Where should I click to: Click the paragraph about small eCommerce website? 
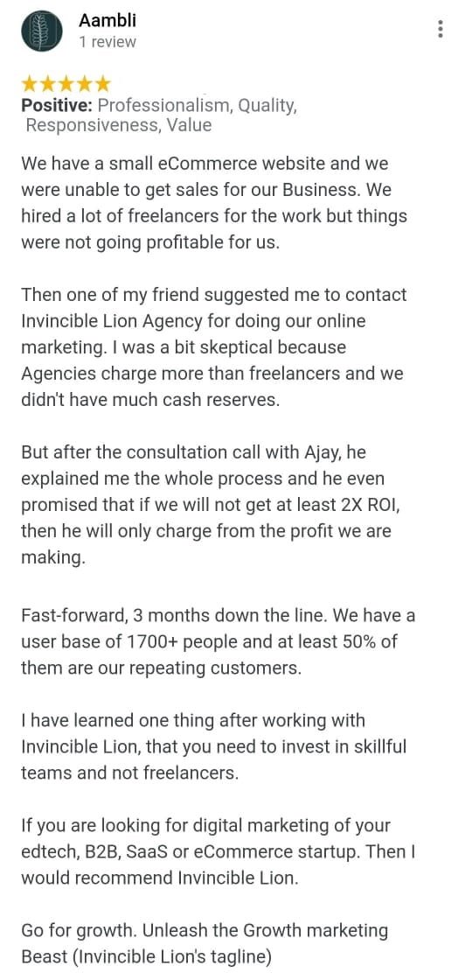(x=214, y=203)
